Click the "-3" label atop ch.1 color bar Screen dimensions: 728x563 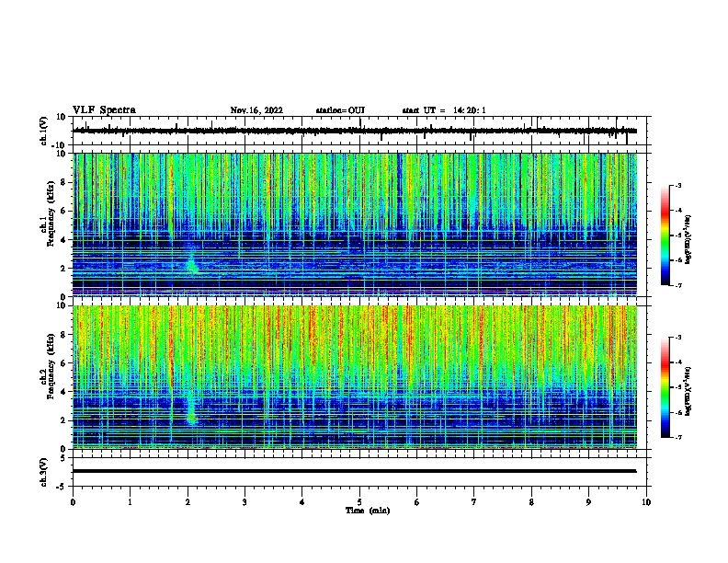tap(677, 185)
